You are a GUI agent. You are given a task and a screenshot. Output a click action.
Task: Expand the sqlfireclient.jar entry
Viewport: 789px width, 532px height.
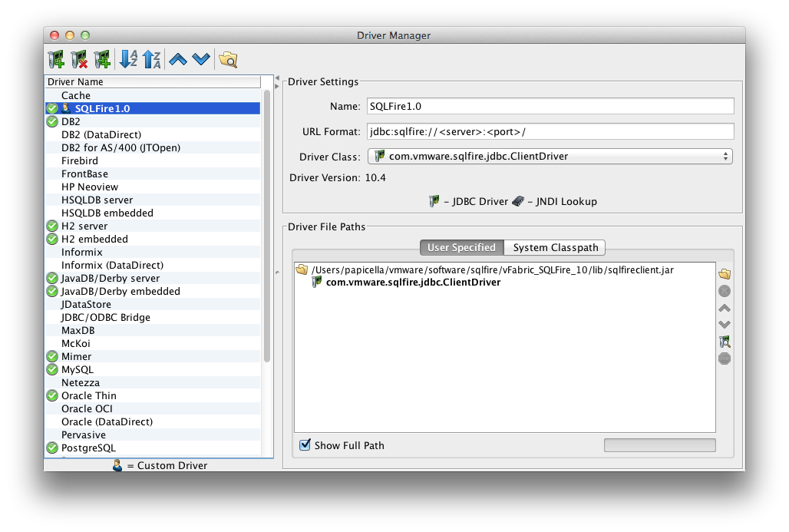click(x=302, y=269)
